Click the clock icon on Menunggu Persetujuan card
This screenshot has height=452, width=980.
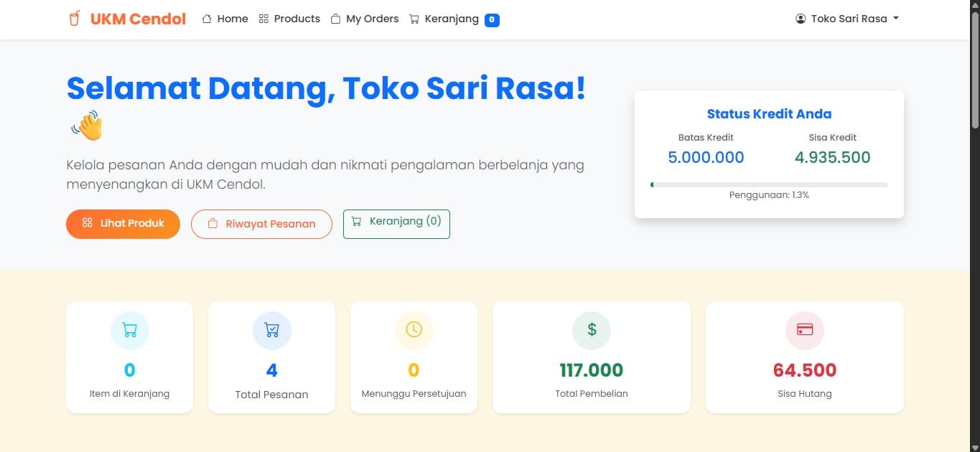pyautogui.click(x=414, y=330)
